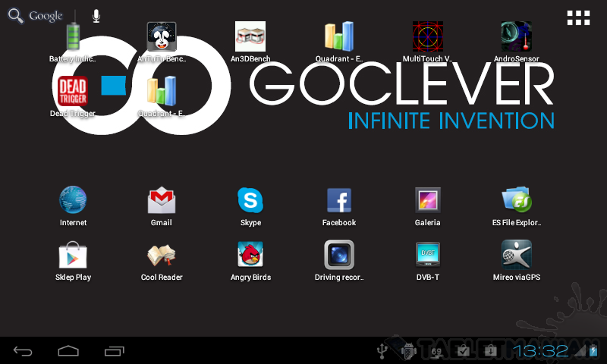Tap the Google search box
Viewport: 607px width, 364px height.
pos(36,16)
